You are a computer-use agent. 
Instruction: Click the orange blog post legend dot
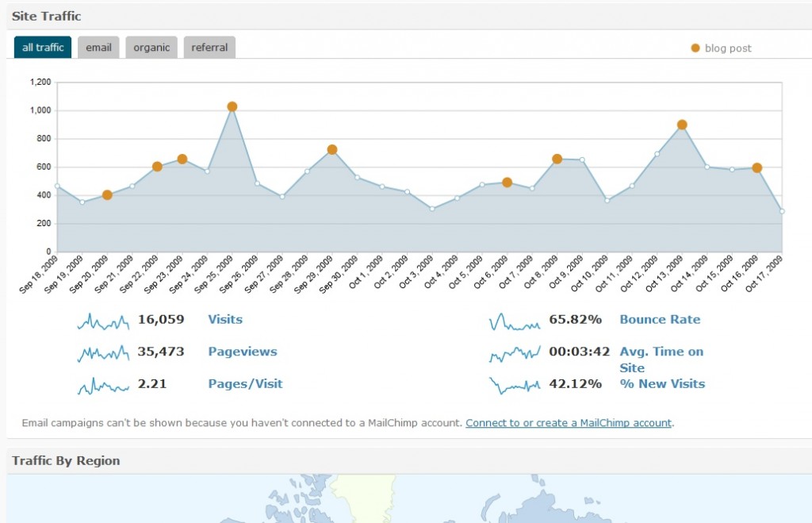[695, 48]
